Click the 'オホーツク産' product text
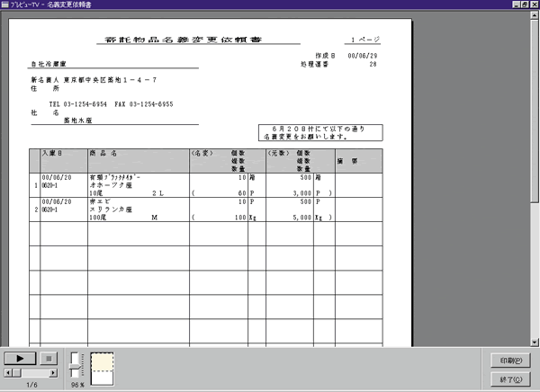The height and width of the screenshot is (392, 540). 111,185
